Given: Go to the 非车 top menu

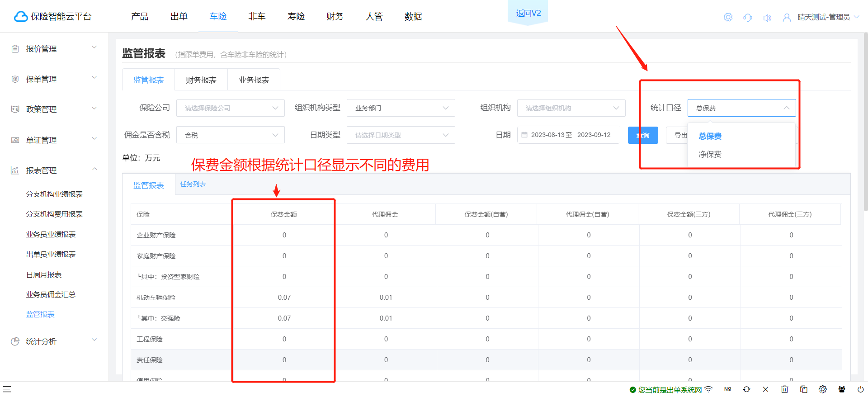Looking at the screenshot, I should click(257, 17).
